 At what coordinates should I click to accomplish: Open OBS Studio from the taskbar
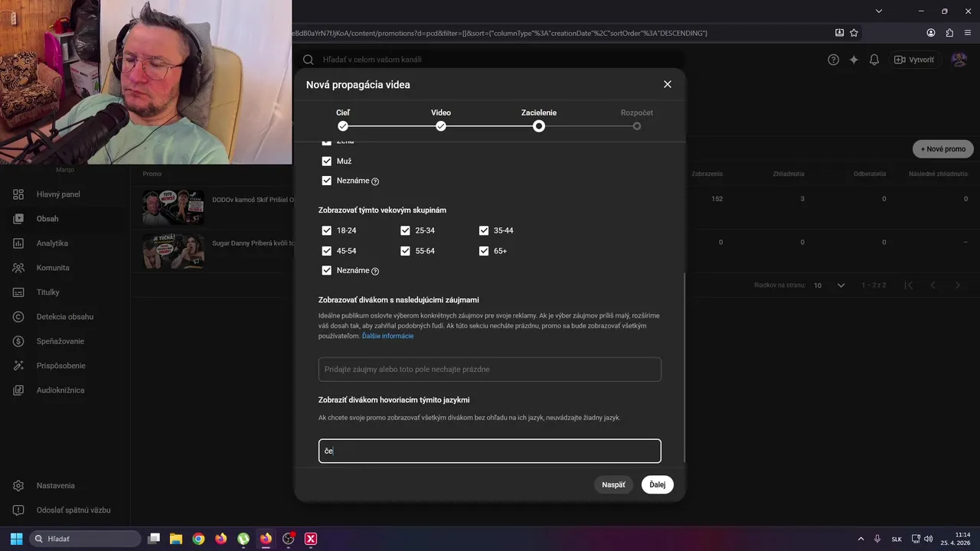pos(289,539)
